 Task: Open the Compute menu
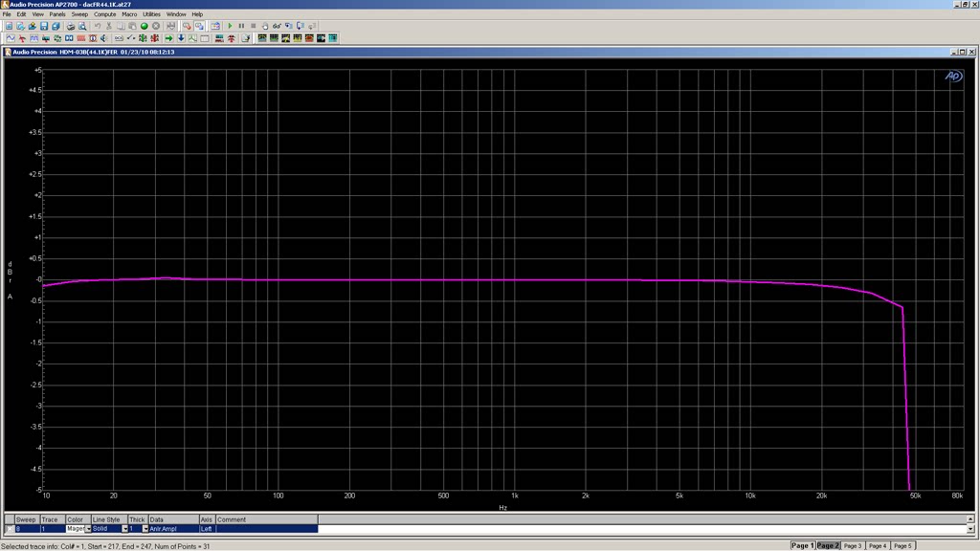pyautogui.click(x=105, y=13)
